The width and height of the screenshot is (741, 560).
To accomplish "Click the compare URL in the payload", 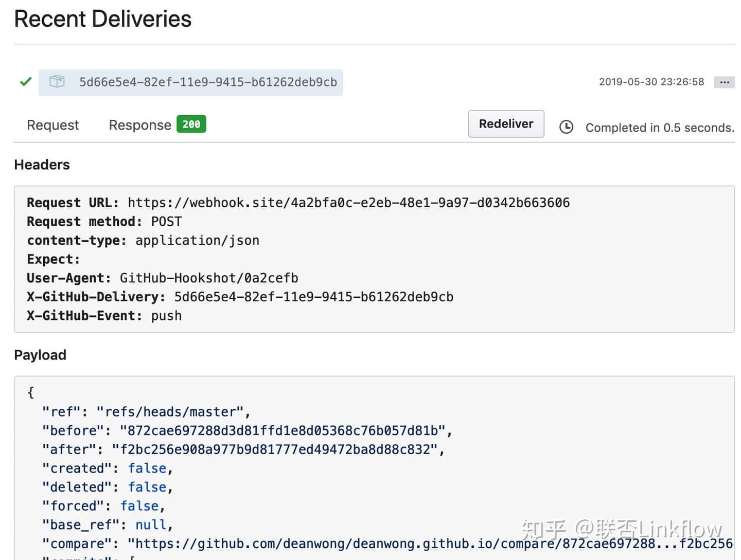I will point(430,544).
